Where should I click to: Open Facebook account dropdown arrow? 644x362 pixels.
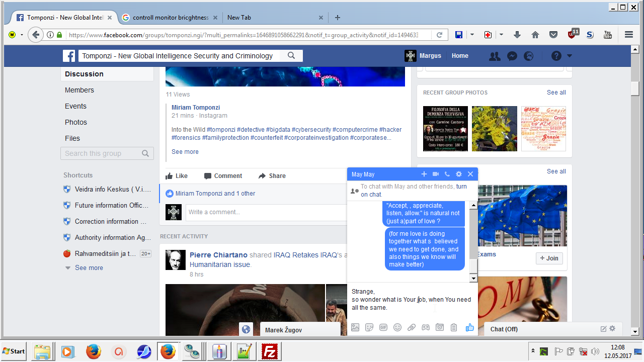coord(570,56)
